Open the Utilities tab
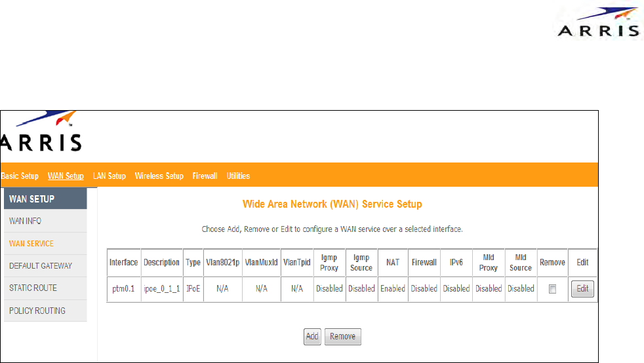644x363 pixels. (x=238, y=176)
